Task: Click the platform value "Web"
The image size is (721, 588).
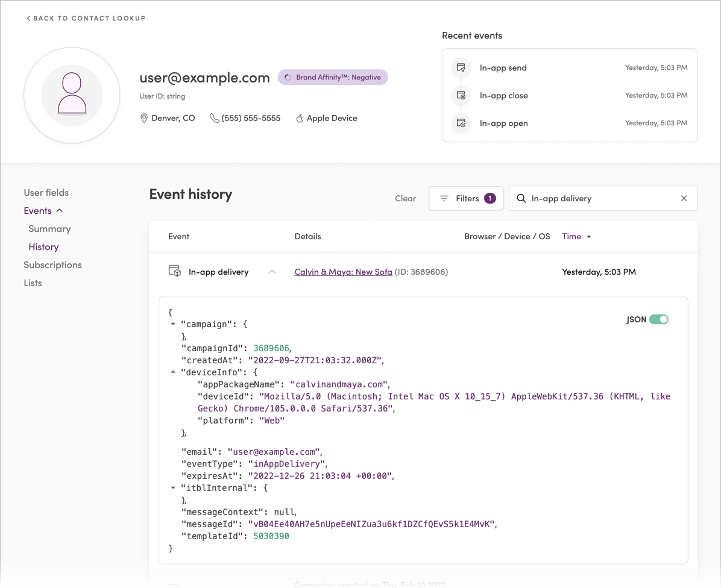Action: click(x=272, y=421)
